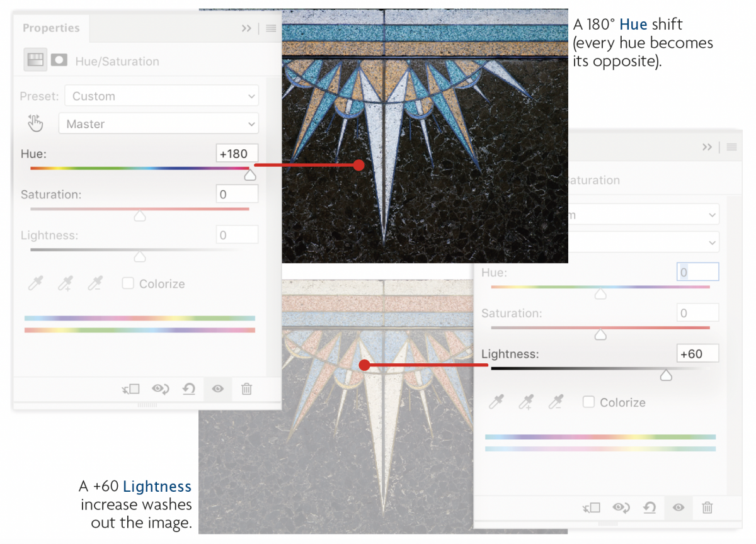Open the Preset dropdown showing Custom

coord(162,96)
